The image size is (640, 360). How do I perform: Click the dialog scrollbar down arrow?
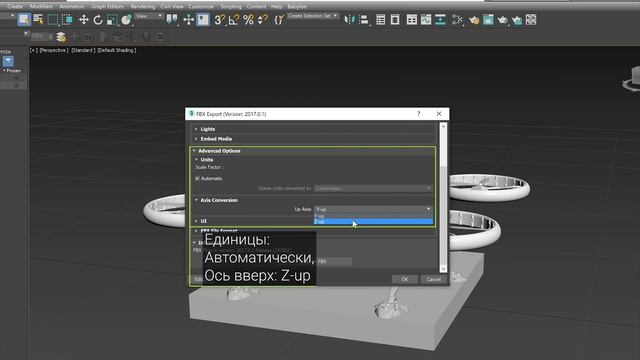[x=443, y=269]
